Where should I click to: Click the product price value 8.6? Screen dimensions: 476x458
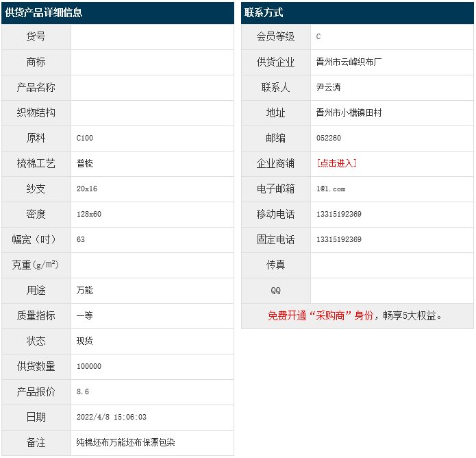tap(83, 391)
